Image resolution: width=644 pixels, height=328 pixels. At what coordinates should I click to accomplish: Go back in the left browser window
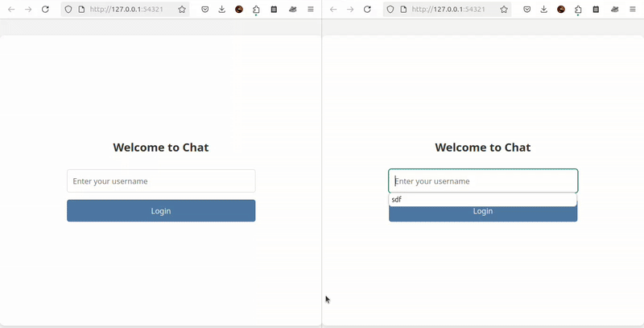(11, 9)
